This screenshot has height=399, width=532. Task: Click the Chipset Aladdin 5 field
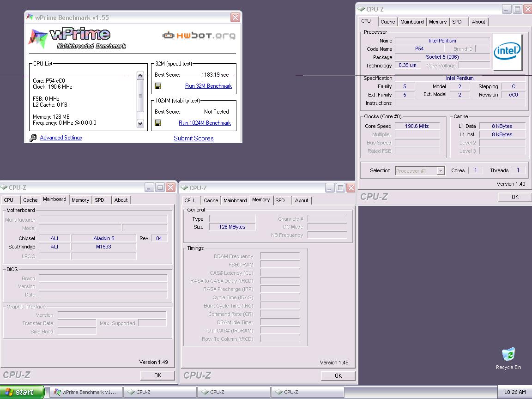click(104, 238)
